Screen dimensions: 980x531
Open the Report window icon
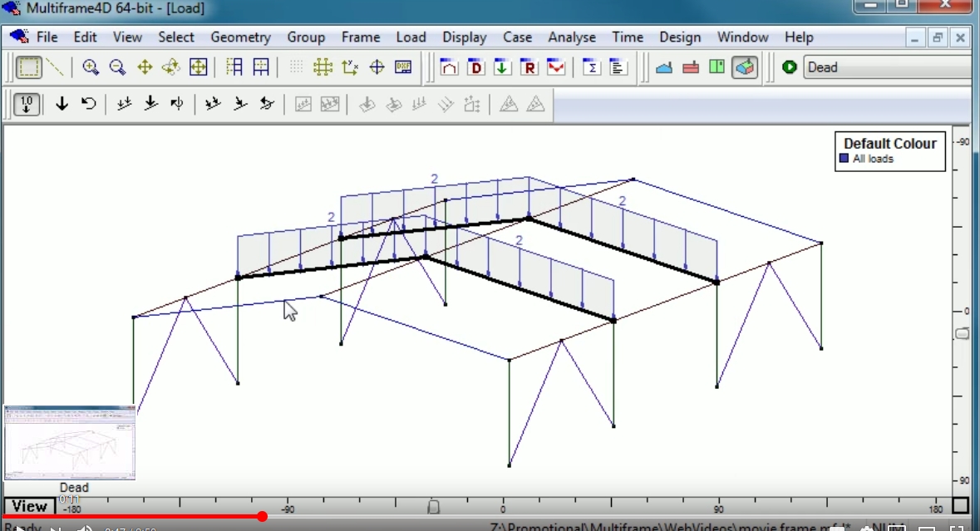point(618,67)
